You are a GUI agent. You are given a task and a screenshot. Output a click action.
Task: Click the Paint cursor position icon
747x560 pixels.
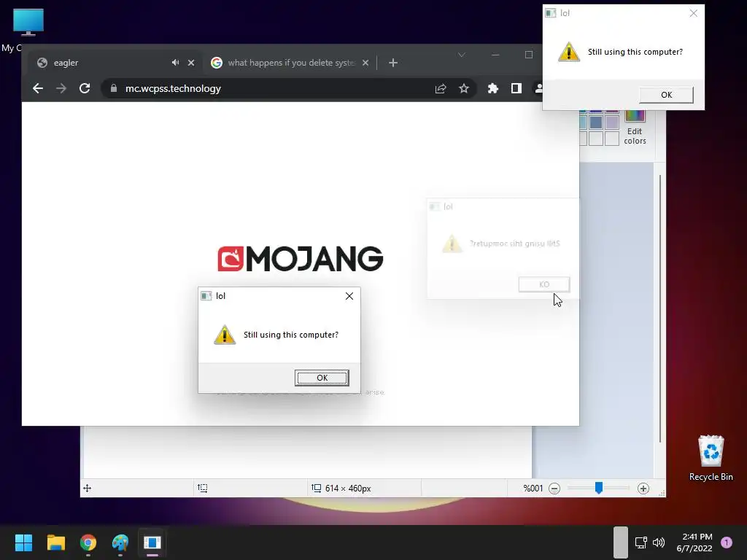pyautogui.click(x=88, y=488)
